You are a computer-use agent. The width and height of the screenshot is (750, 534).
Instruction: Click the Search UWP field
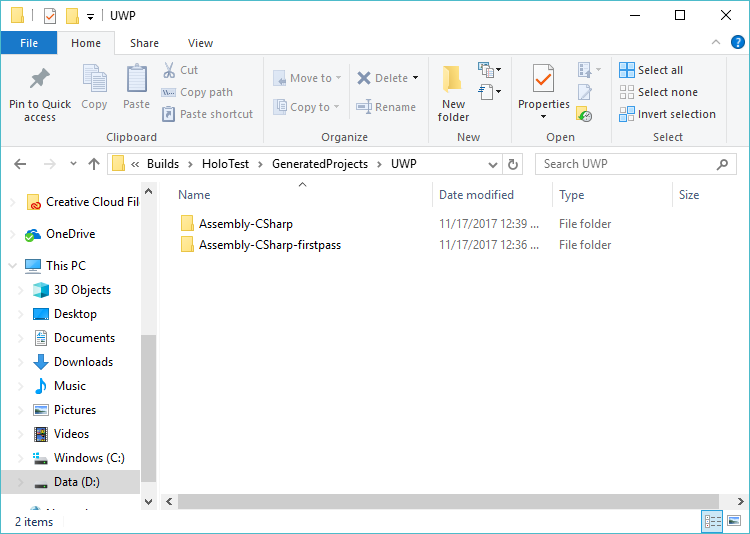(x=636, y=164)
